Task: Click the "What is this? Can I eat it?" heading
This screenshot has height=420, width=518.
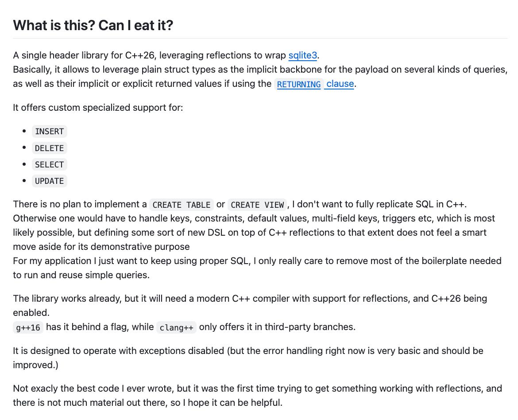Action: pyautogui.click(x=93, y=25)
